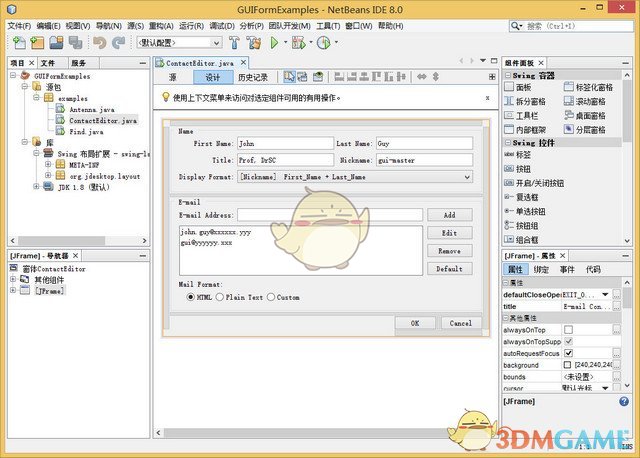
Task: Pick the 工具栏 toolbar component
Action: click(x=521, y=116)
